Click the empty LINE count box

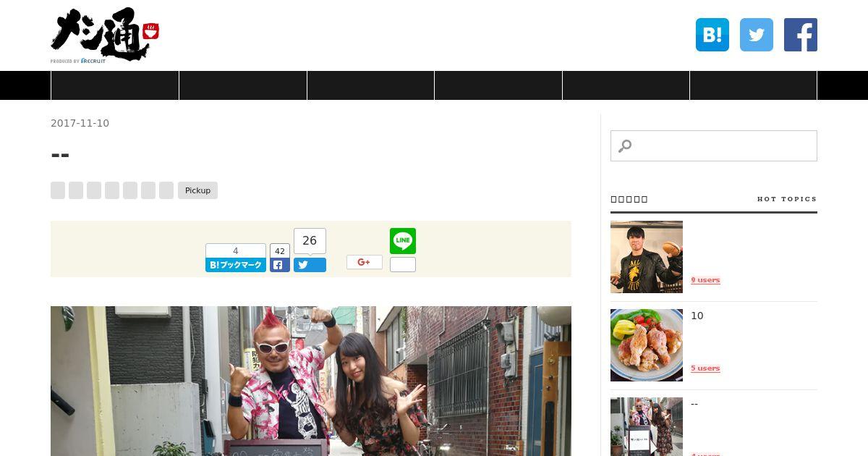pos(403,265)
